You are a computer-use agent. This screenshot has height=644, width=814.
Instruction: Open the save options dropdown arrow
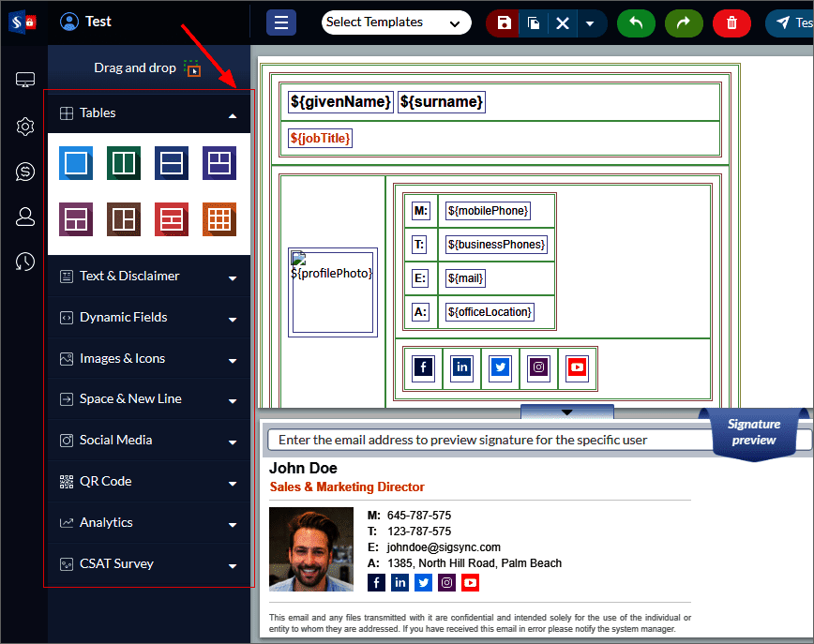click(x=590, y=23)
